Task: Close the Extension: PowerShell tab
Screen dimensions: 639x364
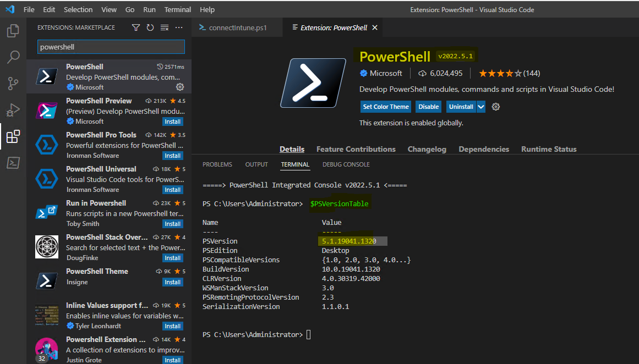Action: (x=375, y=27)
